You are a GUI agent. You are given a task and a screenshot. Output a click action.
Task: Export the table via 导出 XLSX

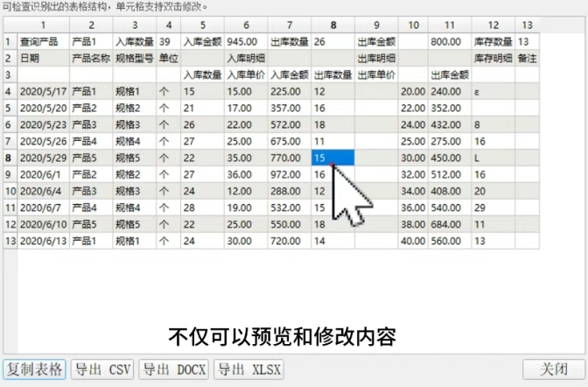tap(248, 369)
